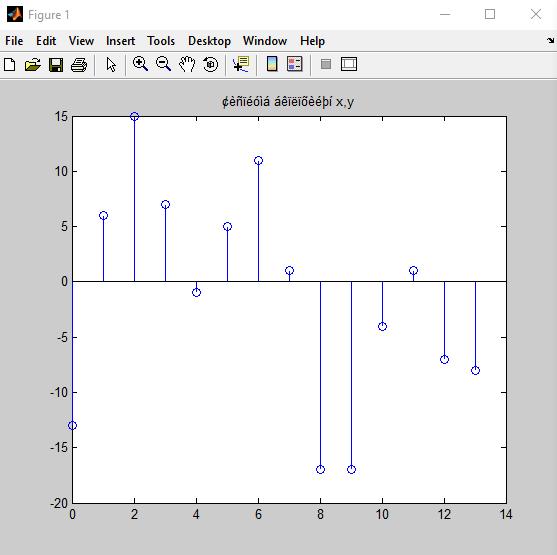Viewport: 557px width, 555px height.
Task: Click the stem marker at x=12, value -7
Action: (x=444, y=359)
